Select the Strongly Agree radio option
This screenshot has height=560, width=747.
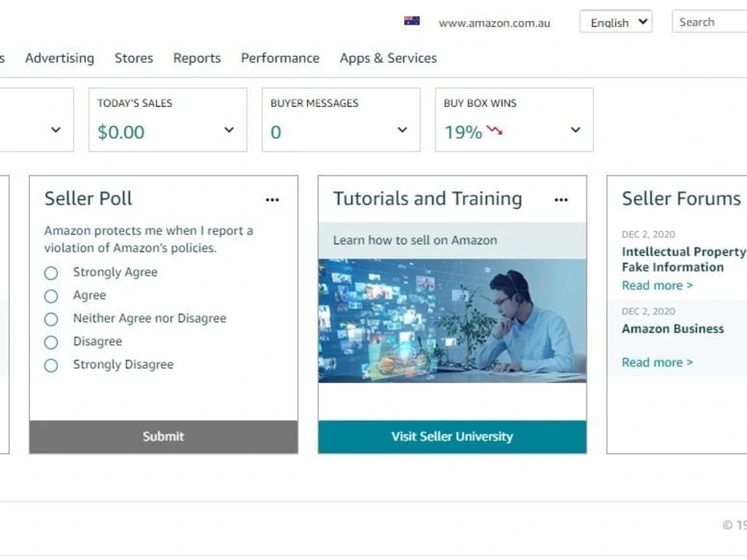point(51,273)
